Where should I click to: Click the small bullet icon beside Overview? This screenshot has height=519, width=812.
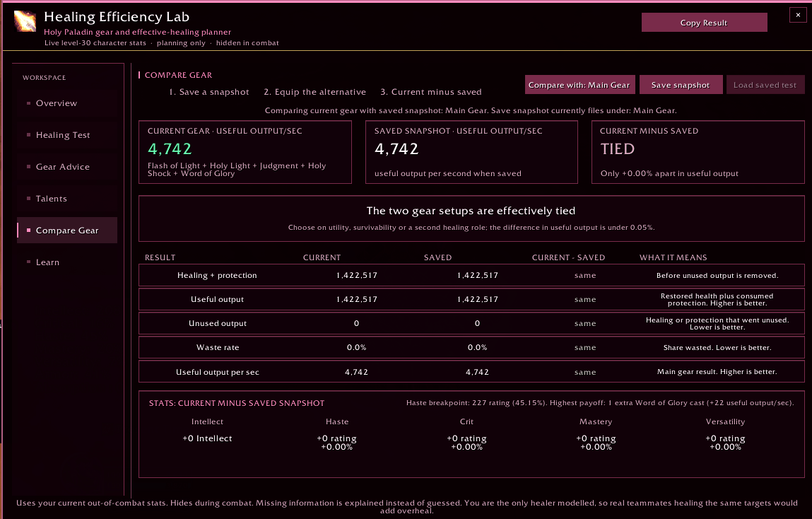pos(28,103)
